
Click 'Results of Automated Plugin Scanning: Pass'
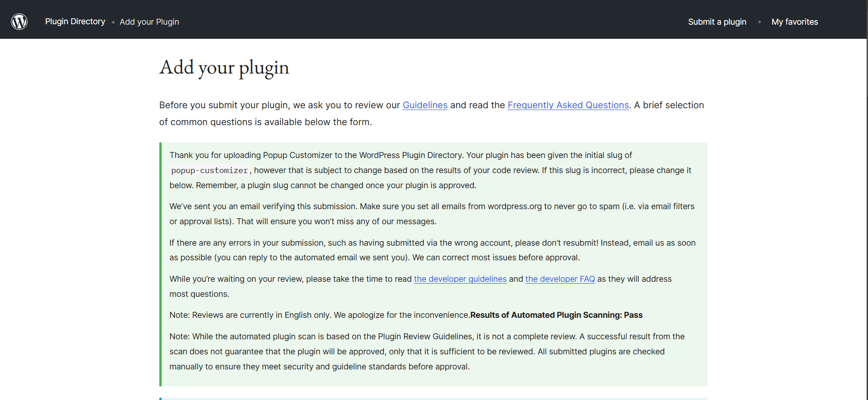click(x=557, y=315)
